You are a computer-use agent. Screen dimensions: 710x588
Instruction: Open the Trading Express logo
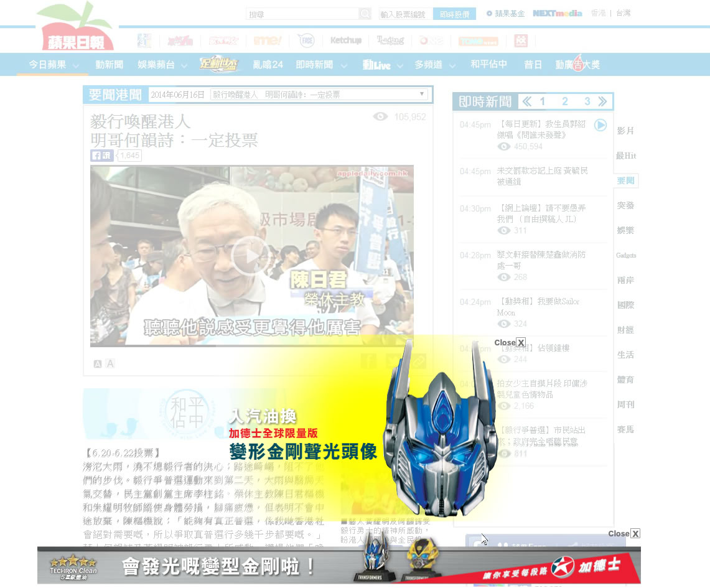point(390,40)
